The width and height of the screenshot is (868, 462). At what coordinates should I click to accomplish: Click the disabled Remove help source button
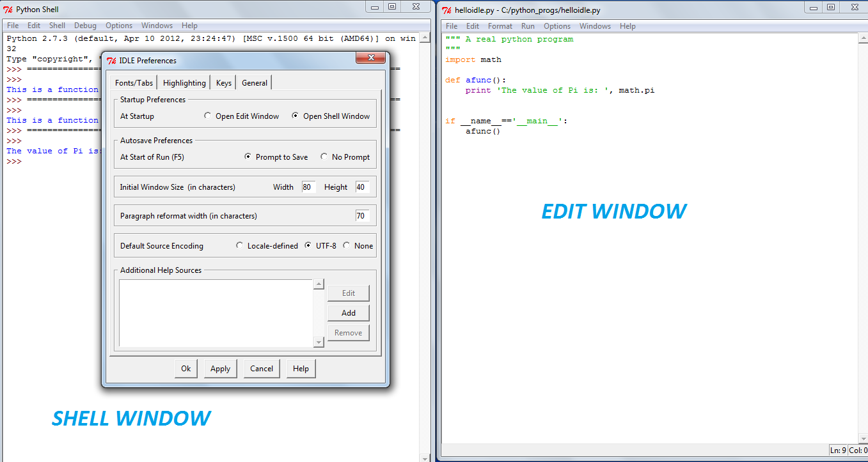point(349,333)
